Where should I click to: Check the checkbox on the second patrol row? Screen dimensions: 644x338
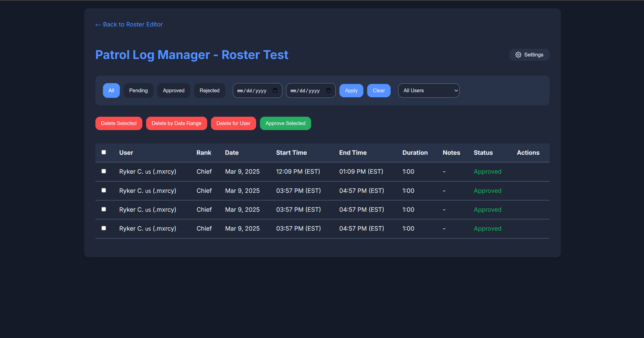click(x=104, y=190)
